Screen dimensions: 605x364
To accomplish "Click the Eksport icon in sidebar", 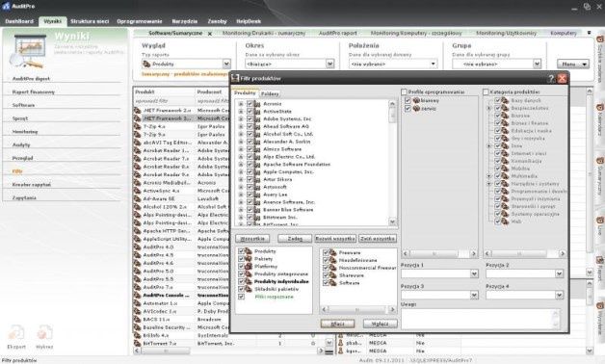I will coord(16,333).
